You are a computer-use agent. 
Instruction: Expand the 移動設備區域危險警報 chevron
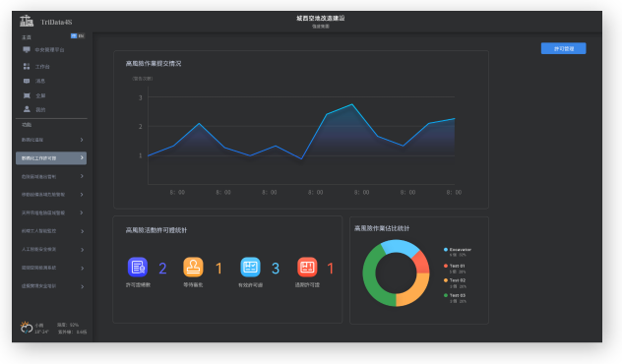(82, 194)
